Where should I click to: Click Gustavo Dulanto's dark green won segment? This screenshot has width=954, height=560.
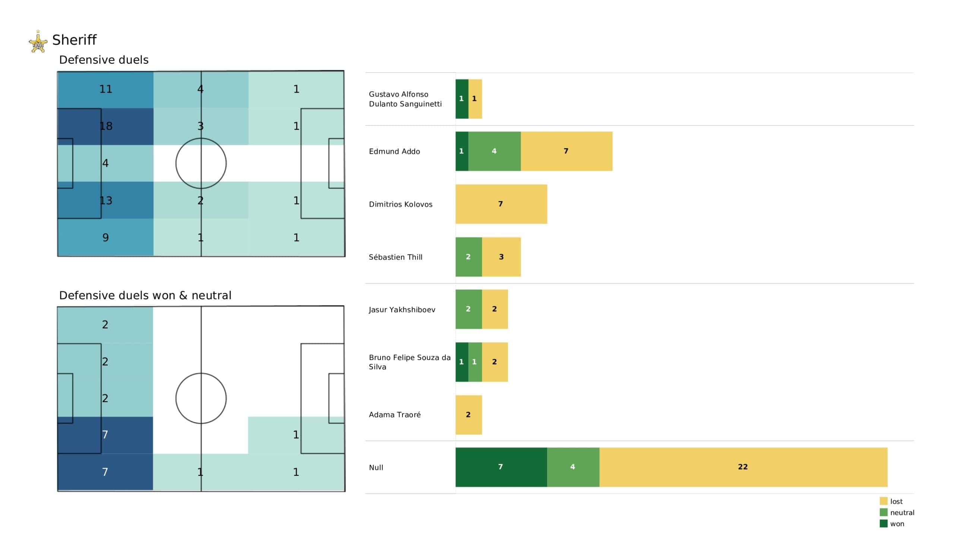point(461,99)
